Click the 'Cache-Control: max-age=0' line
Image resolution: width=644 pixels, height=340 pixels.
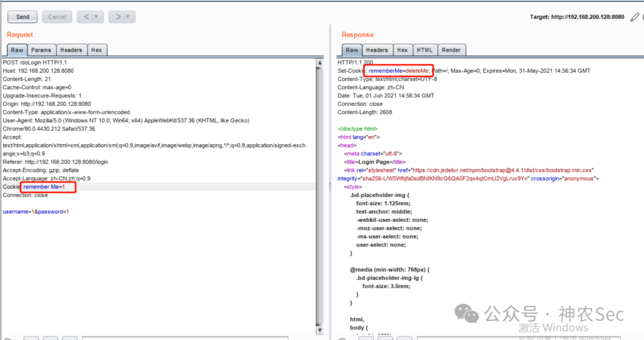coord(37,88)
